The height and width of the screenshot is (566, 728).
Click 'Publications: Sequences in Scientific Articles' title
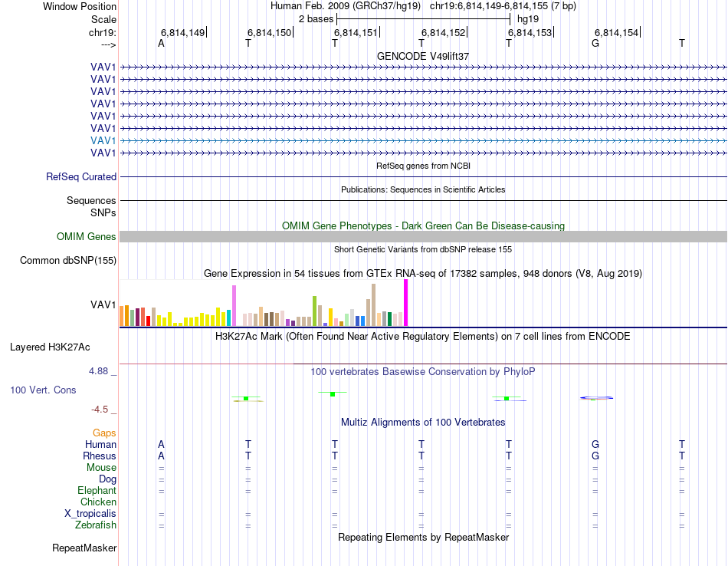pos(423,189)
